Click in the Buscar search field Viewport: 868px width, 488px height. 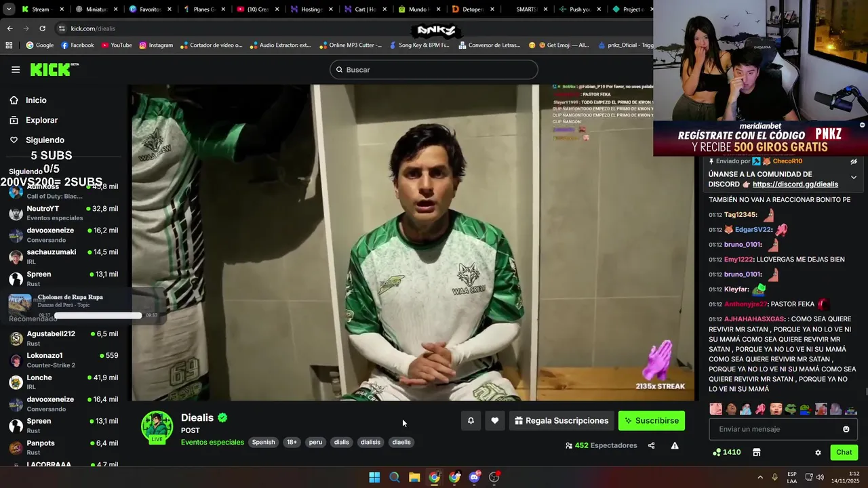tap(434, 70)
